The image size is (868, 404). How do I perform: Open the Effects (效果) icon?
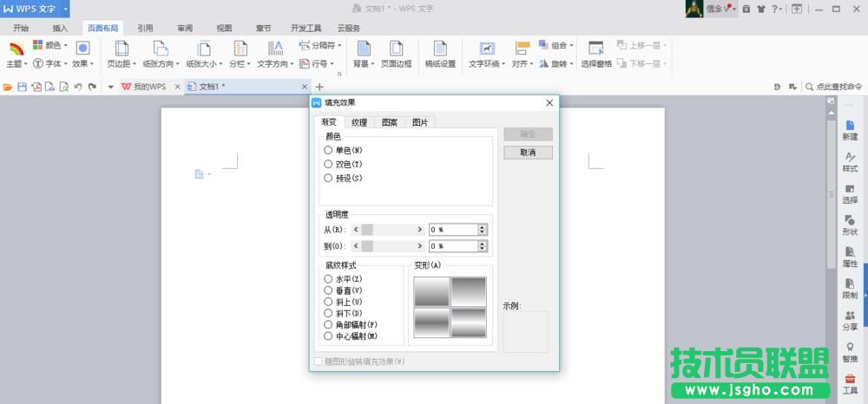coord(83,48)
